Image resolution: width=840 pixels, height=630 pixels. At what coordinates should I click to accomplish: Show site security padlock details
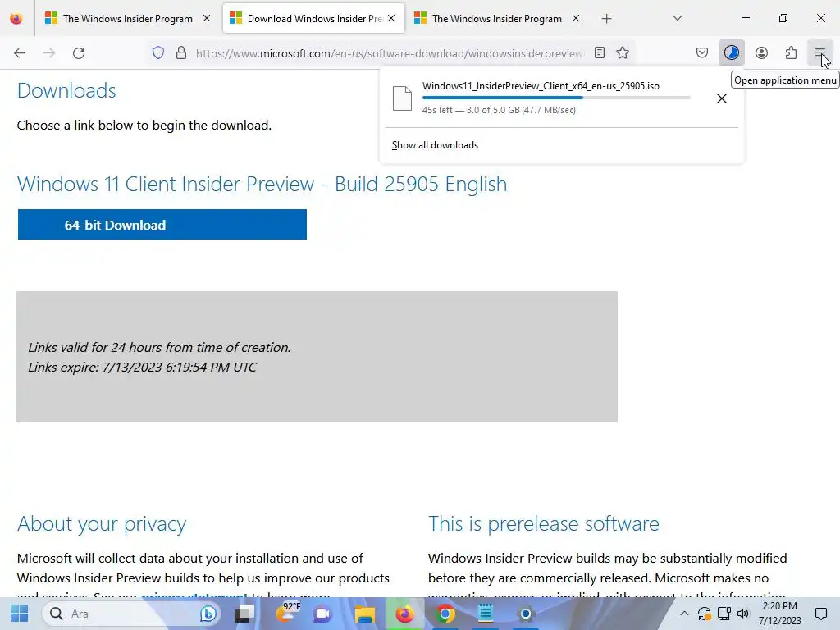[181, 53]
